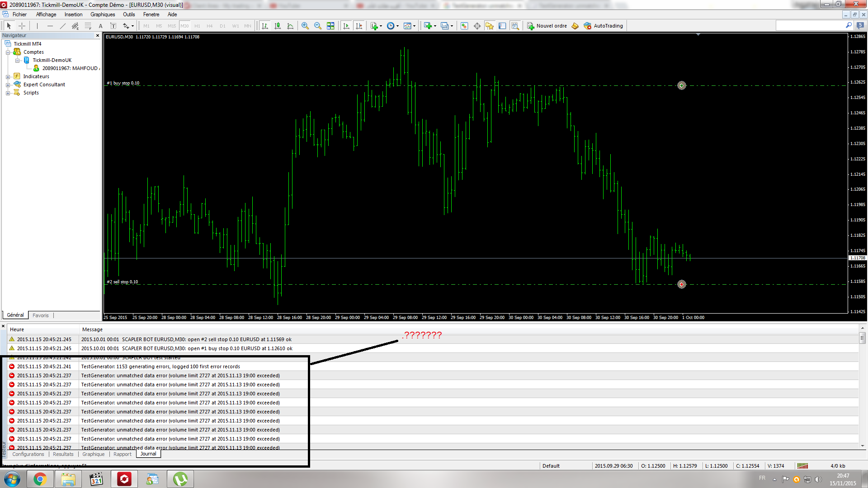
Task: Select the text tool A
Action: coord(101,26)
